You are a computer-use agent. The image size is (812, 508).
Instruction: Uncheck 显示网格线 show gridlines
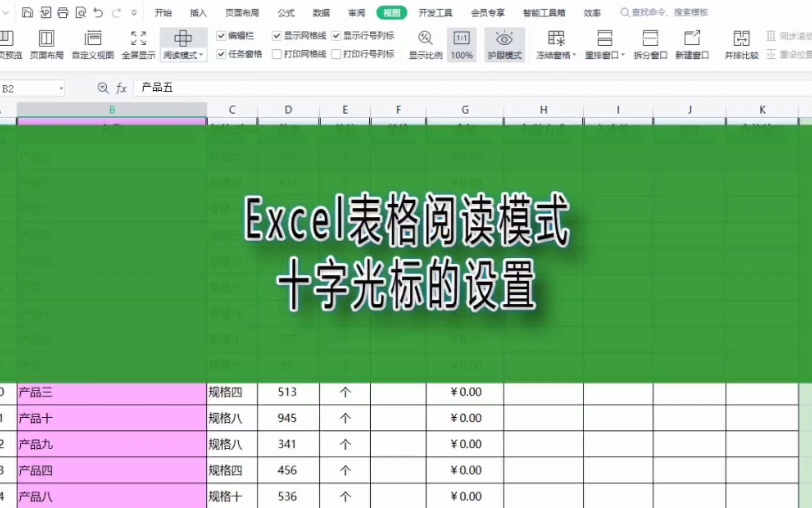pyautogui.click(x=277, y=35)
